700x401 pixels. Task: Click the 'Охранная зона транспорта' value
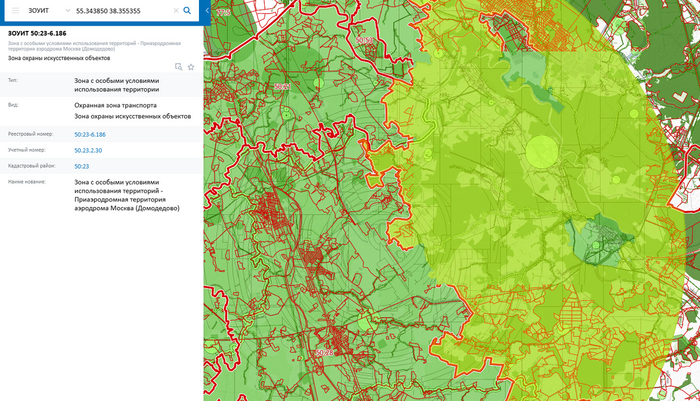[x=115, y=105]
